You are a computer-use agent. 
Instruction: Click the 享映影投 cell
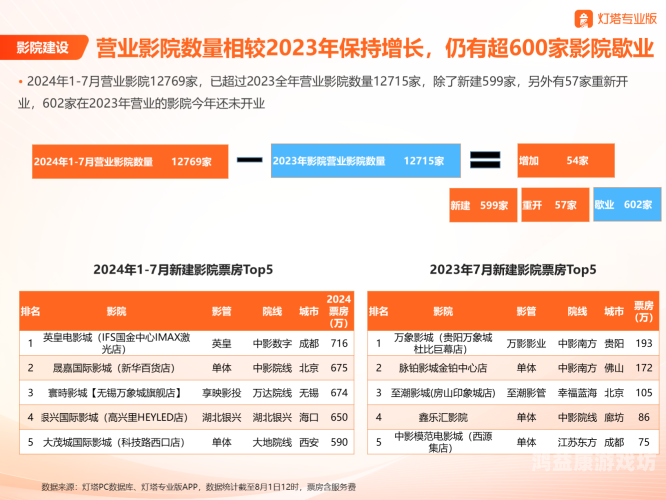pyautogui.click(x=222, y=393)
